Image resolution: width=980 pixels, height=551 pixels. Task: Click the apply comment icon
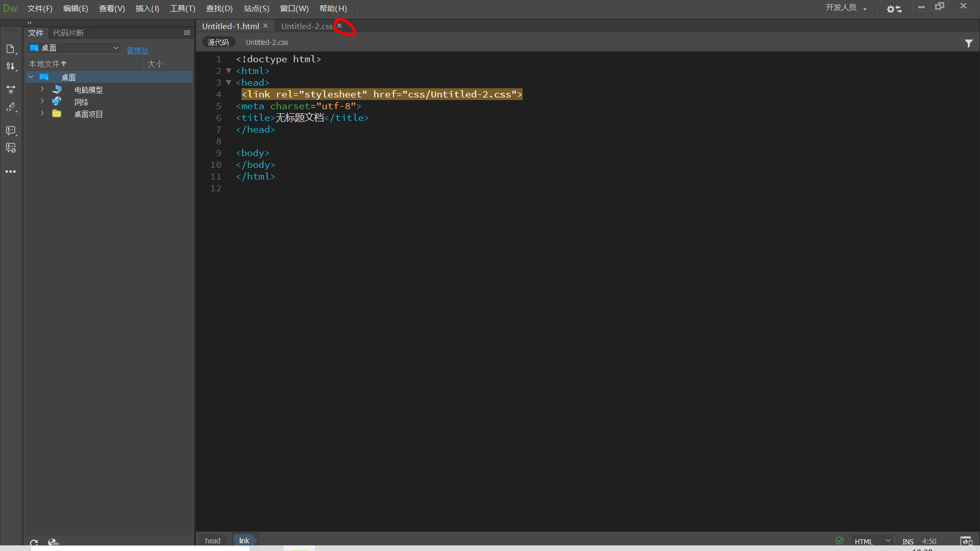click(11, 131)
